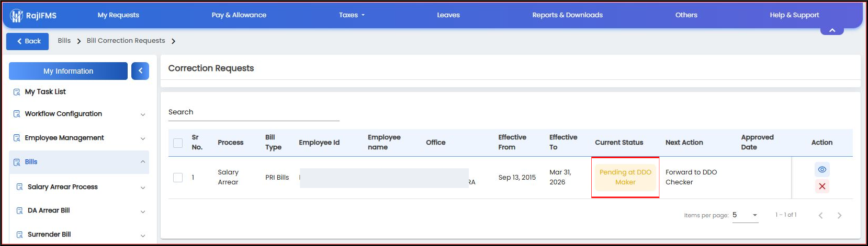This screenshot has height=246, width=868.
Task: Click the RajIFMS logo icon
Action: coord(17,16)
